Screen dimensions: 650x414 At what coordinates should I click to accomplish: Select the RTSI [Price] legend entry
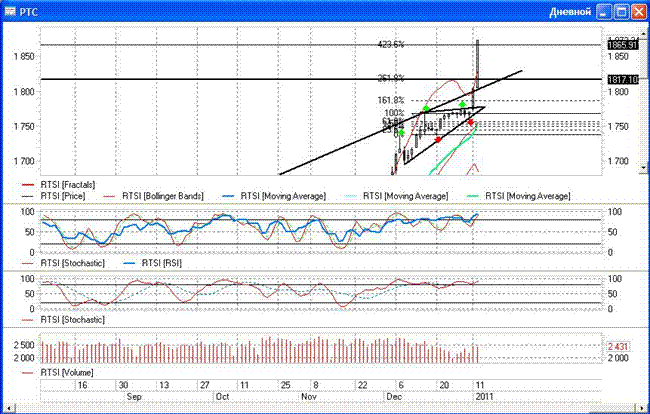[x=54, y=196]
